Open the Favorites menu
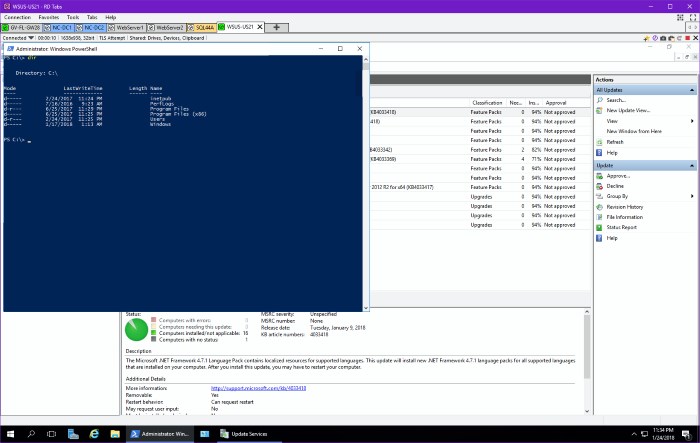This screenshot has width=700, height=443. click(x=49, y=17)
